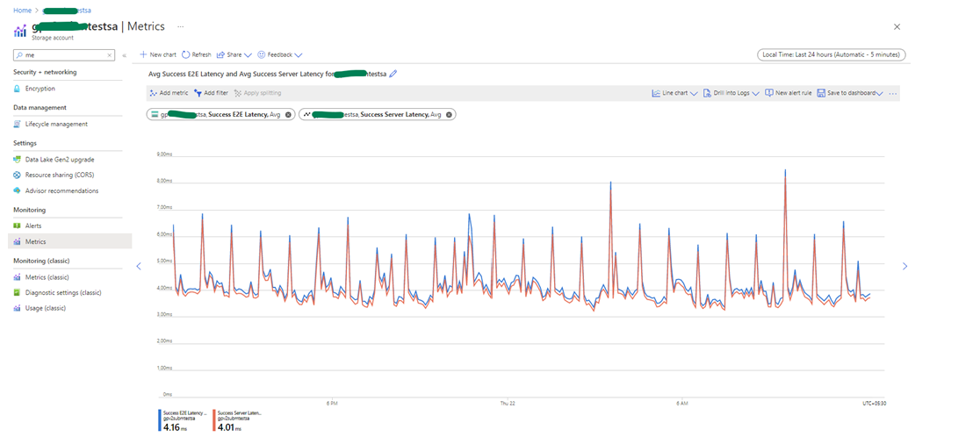Click the Lifecycle management icon

tap(18, 125)
